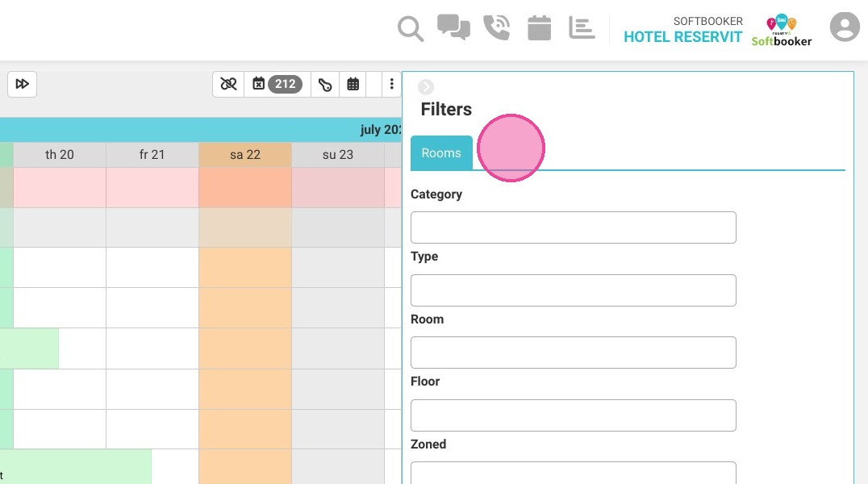Image resolution: width=868 pixels, height=484 pixels.
Task: Open cancelled bookings counter 212
Action: tap(278, 84)
